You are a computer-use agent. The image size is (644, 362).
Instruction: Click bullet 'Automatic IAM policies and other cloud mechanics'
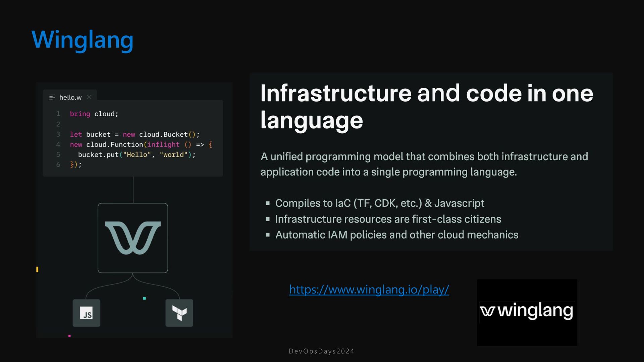397,235
